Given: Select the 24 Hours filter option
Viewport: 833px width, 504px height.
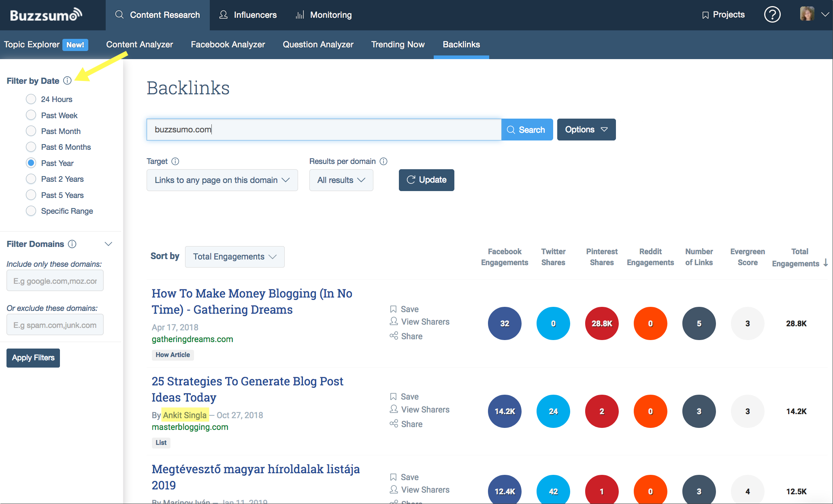Looking at the screenshot, I should pos(30,99).
